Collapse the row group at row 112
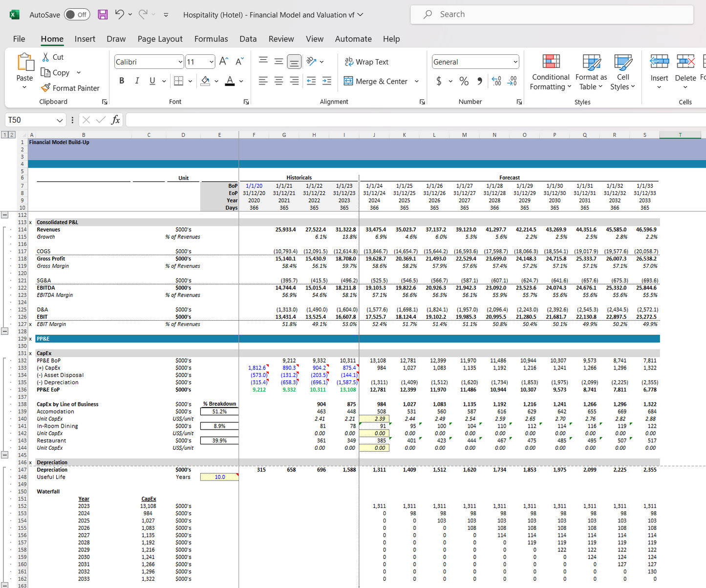This screenshot has width=706, height=588. [x=5, y=215]
